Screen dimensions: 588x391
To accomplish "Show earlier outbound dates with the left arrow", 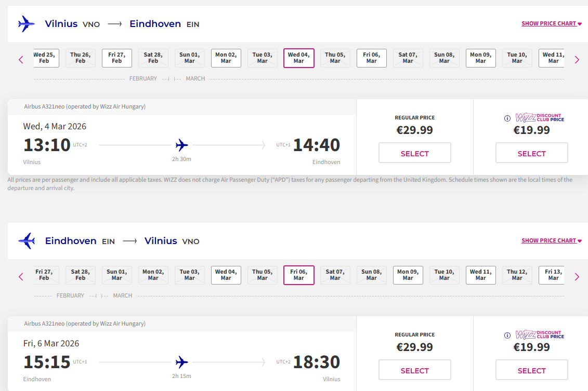I will (21, 60).
